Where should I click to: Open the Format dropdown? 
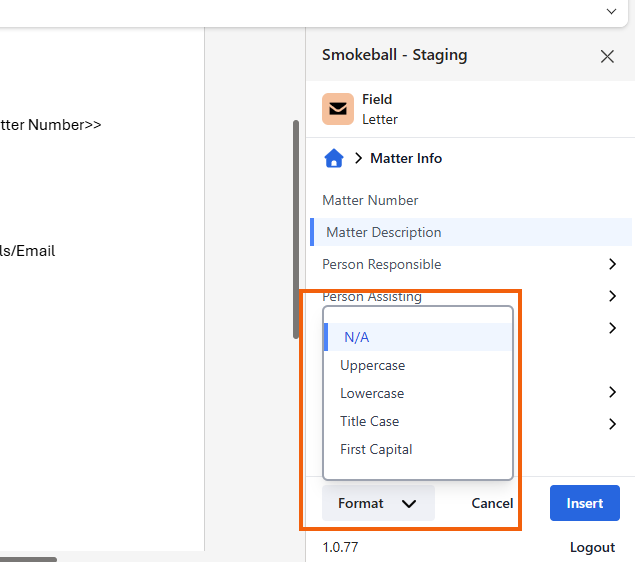pyautogui.click(x=378, y=503)
